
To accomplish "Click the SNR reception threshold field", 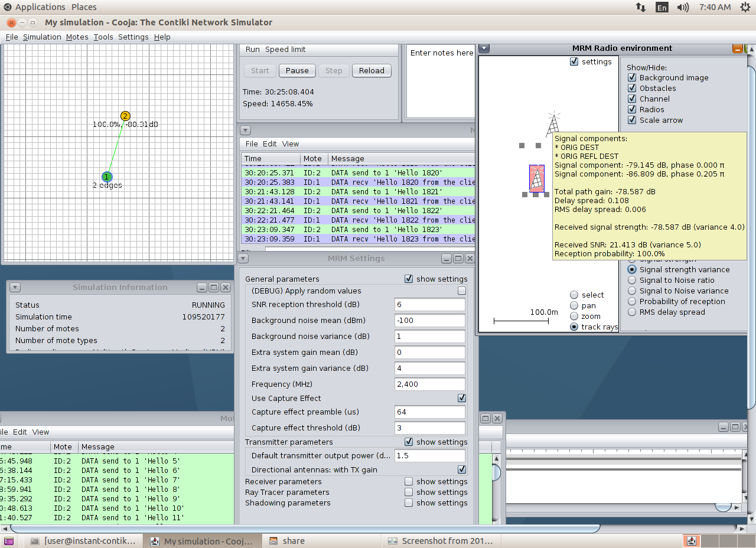I will (x=429, y=305).
